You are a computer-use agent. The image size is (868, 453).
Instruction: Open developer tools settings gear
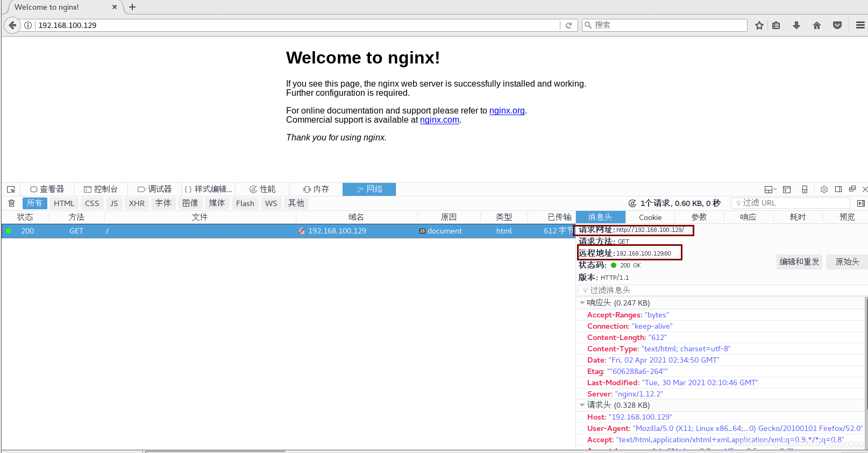[x=824, y=189]
